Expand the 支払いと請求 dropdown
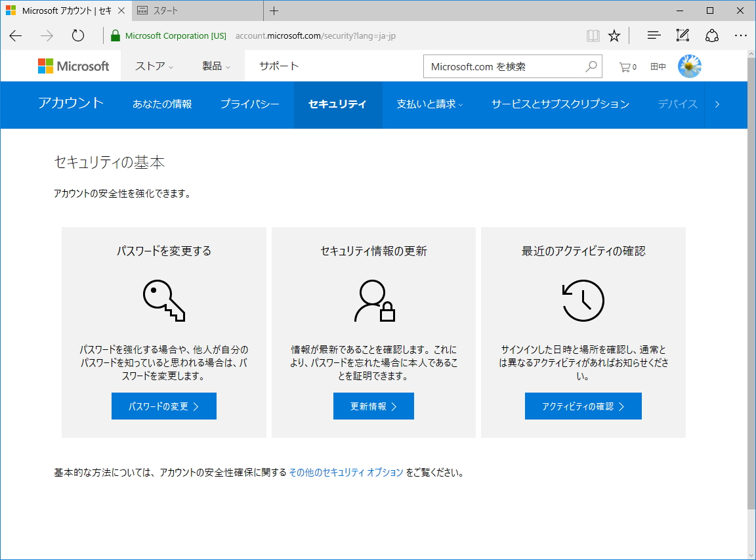The image size is (756, 560). pos(427,104)
